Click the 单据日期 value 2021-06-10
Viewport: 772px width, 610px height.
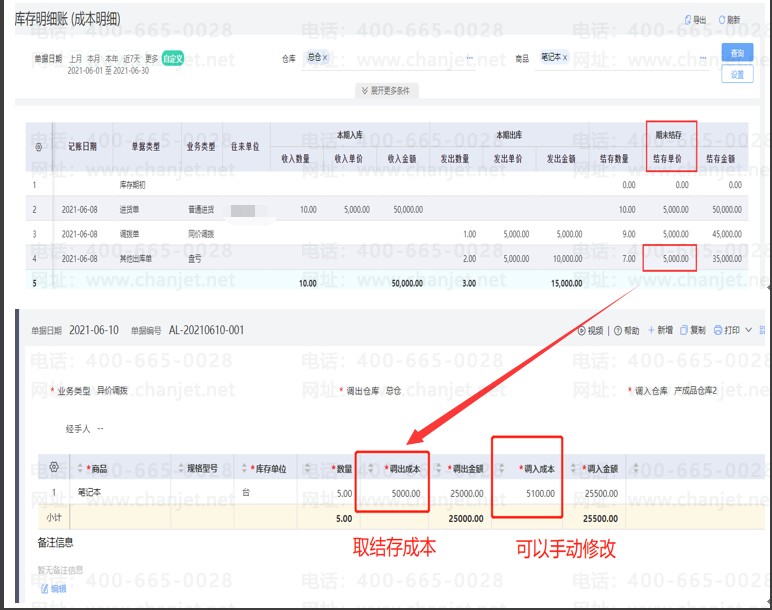tap(94, 330)
